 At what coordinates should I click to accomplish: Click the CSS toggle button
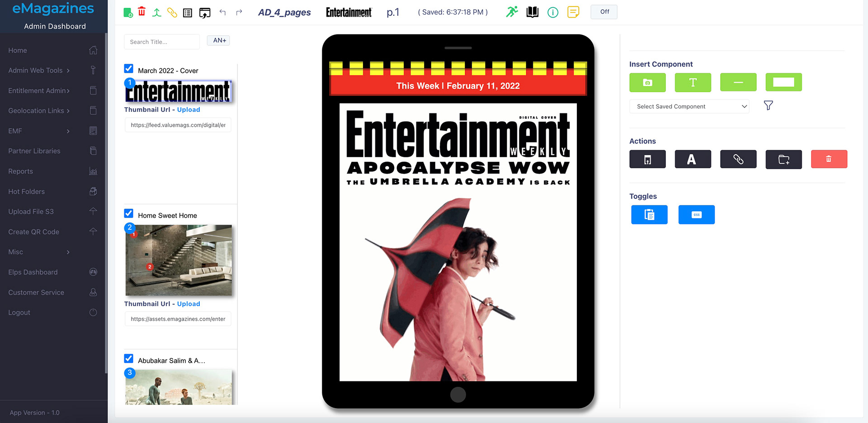click(x=696, y=214)
